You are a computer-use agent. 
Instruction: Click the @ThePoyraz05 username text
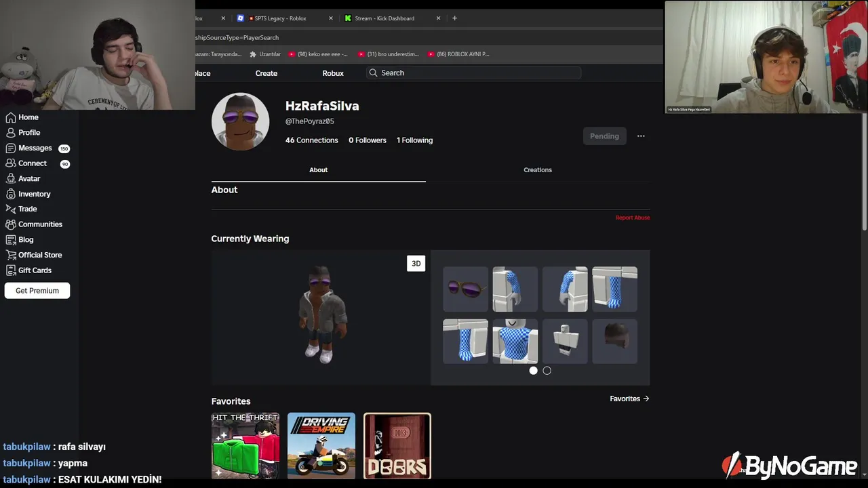pos(310,121)
